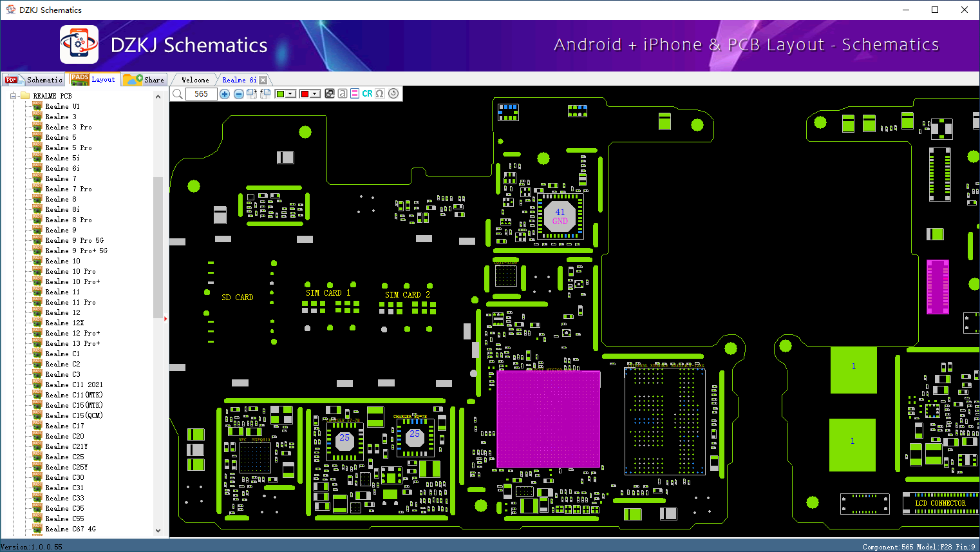
Task: Open the green color dropdown arrow
Action: (290, 94)
